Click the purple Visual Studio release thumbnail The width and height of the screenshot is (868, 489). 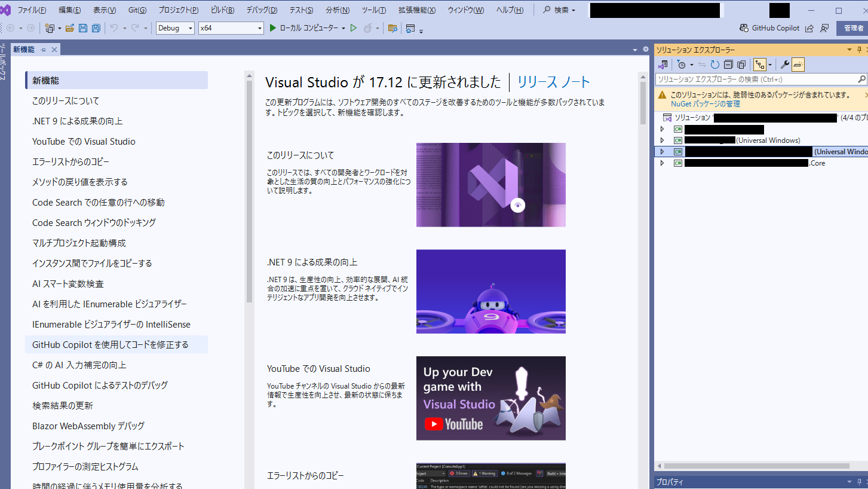coord(491,185)
